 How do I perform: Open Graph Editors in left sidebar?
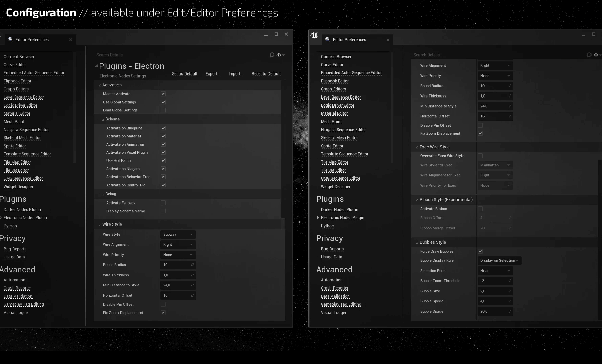16,89
